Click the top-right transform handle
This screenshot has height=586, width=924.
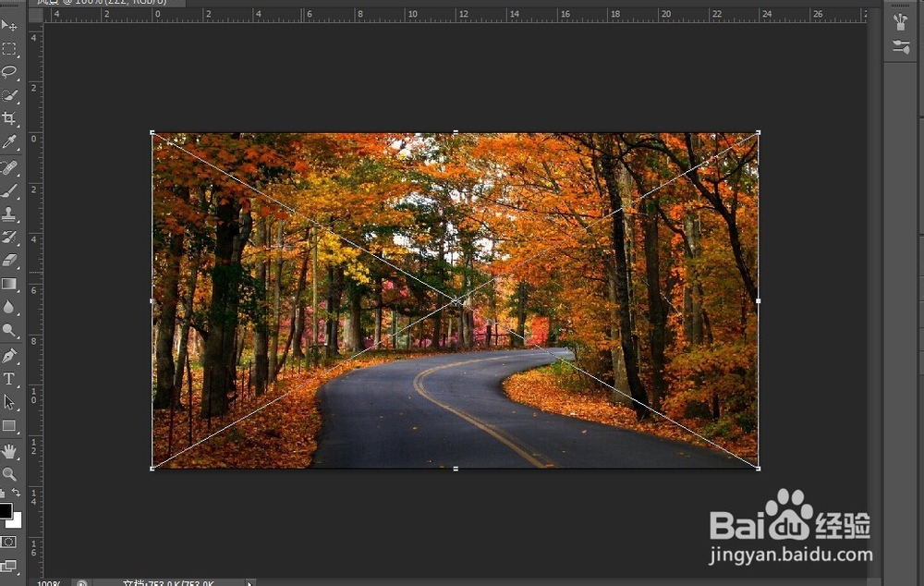(758, 133)
